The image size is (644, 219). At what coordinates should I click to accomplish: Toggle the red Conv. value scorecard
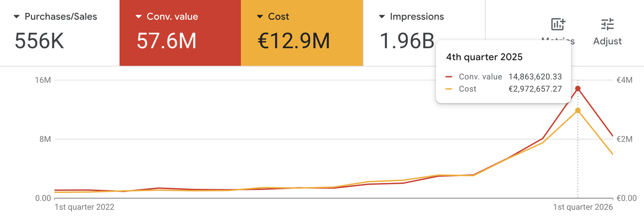[180, 33]
